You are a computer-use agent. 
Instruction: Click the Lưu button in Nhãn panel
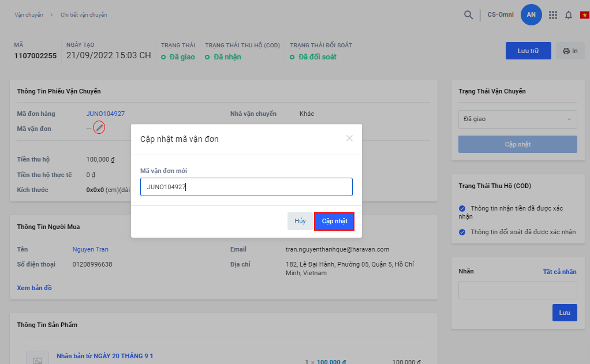565,313
